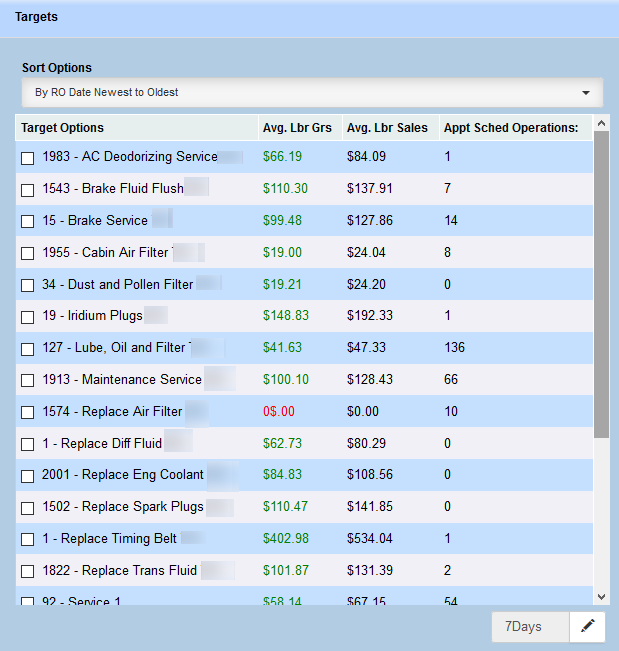Click the Avg. Lbr Sales column header
Image resolution: width=619 pixels, height=651 pixels.
point(387,128)
